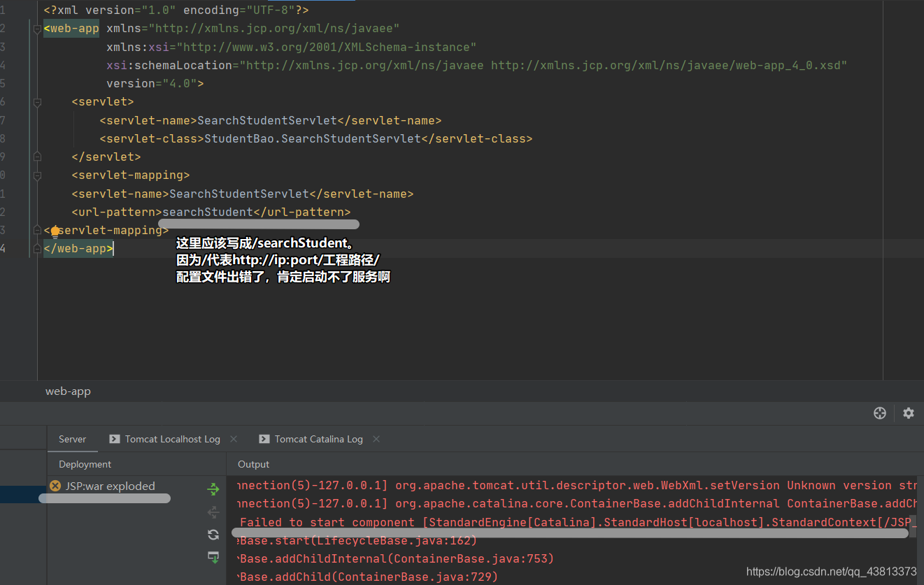Click the xmlns javaee namespace URL value
This screenshot has height=585, width=924.
coord(273,29)
